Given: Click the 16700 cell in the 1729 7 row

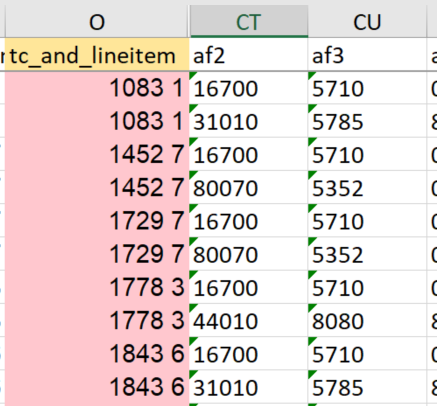Looking at the screenshot, I should coord(248,221).
